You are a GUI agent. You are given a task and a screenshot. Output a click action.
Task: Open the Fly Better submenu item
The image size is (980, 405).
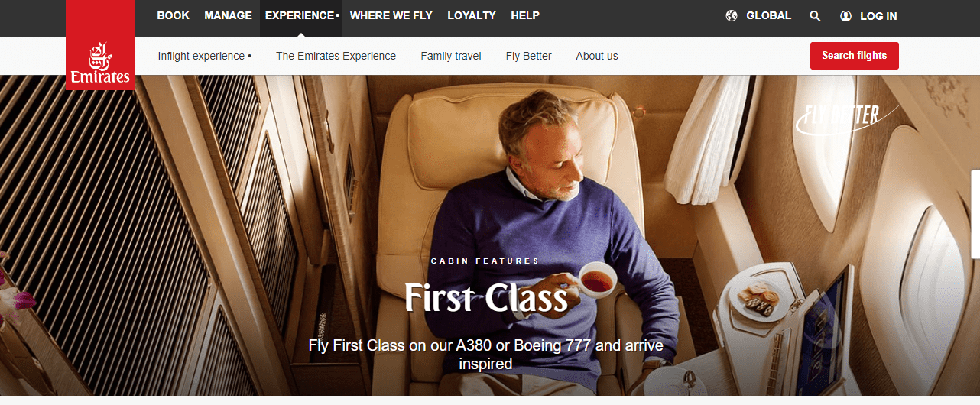tap(528, 56)
